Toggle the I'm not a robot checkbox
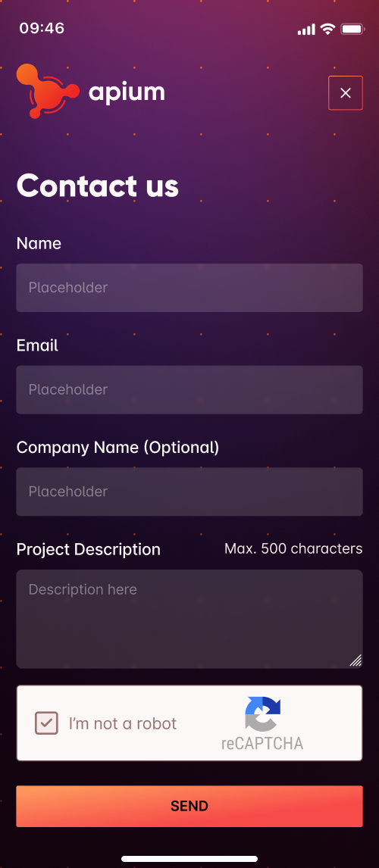 tap(46, 723)
